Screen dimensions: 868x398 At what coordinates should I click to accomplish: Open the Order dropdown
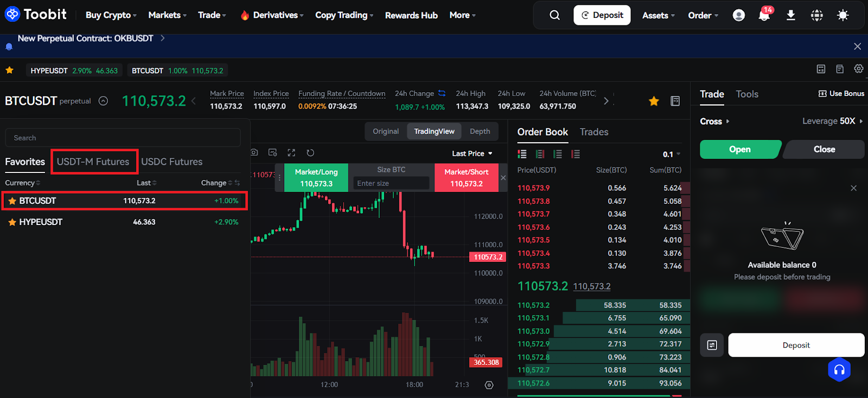703,15
